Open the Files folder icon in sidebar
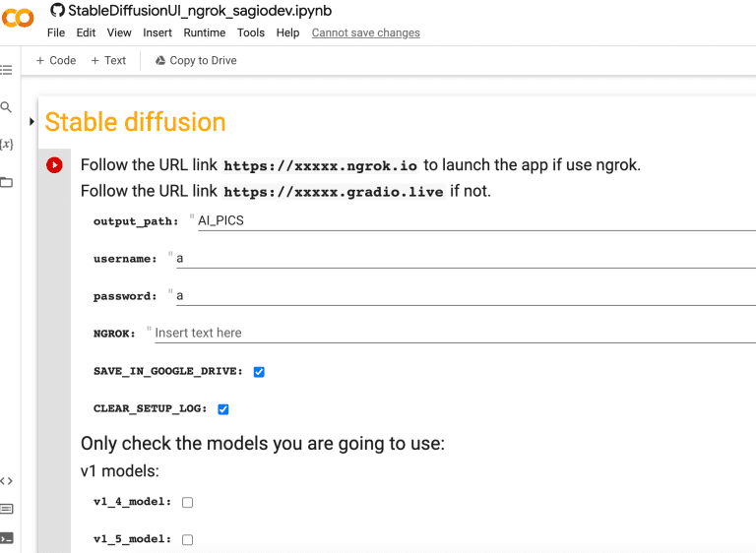Screen dimensions: 756x553 [6, 182]
